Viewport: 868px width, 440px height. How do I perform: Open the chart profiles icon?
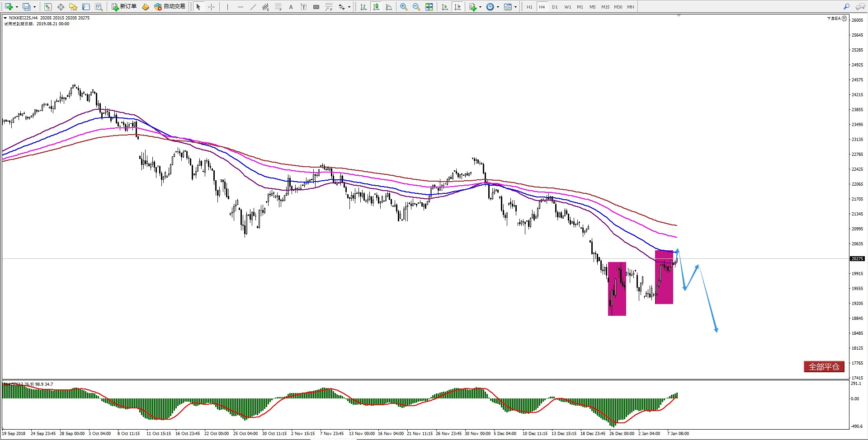[27, 7]
